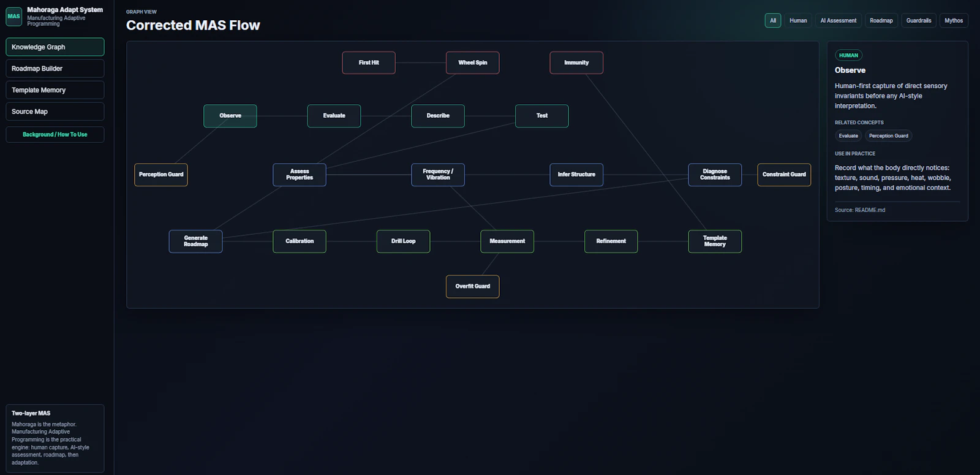Select the Overfit Guard node
This screenshot has width=980, height=475.
(473, 286)
